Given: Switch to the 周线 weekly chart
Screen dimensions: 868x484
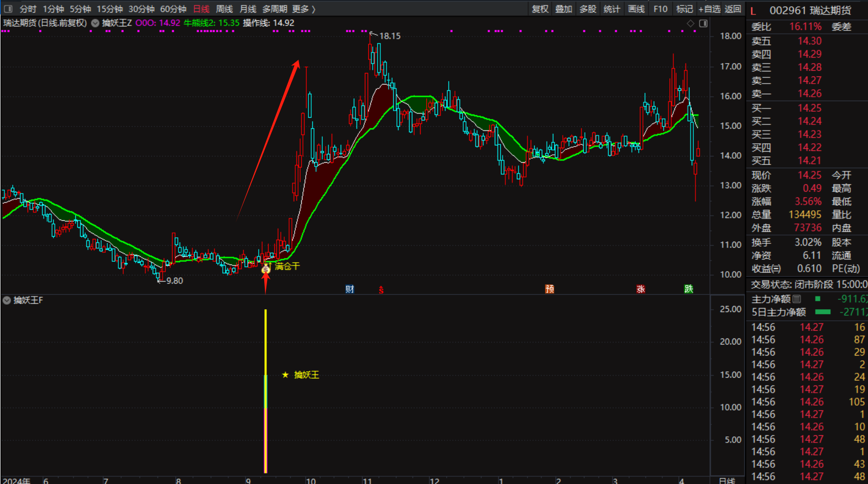Looking at the screenshot, I should pos(224,9).
